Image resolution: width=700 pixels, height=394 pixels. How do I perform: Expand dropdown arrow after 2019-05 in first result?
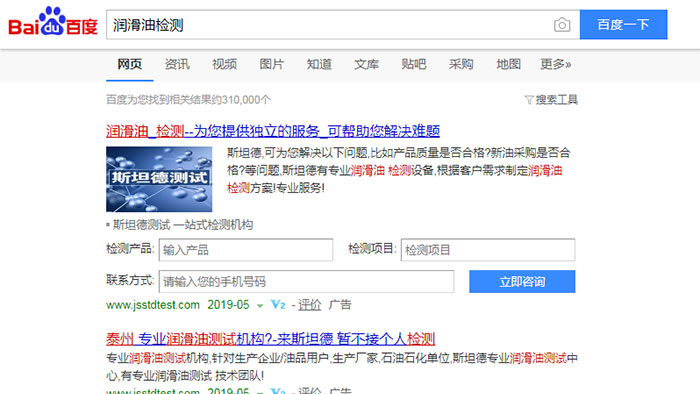coord(260,306)
